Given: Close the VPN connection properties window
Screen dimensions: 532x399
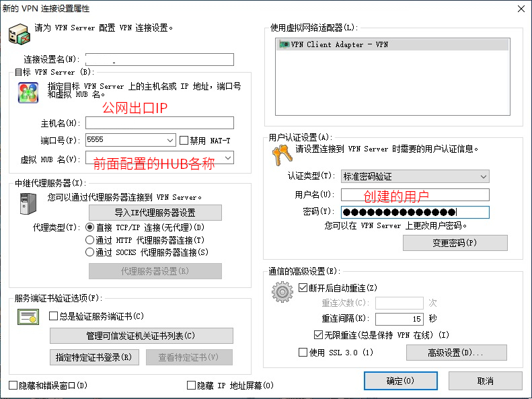Looking at the screenshot, I should point(521,9).
